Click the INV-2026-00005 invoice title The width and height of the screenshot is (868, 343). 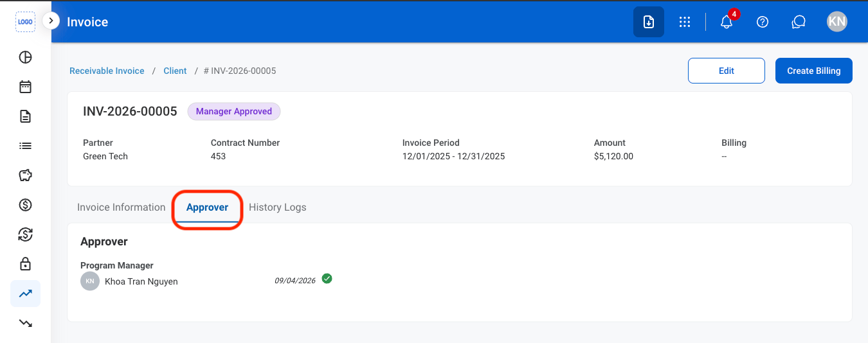(x=130, y=111)
